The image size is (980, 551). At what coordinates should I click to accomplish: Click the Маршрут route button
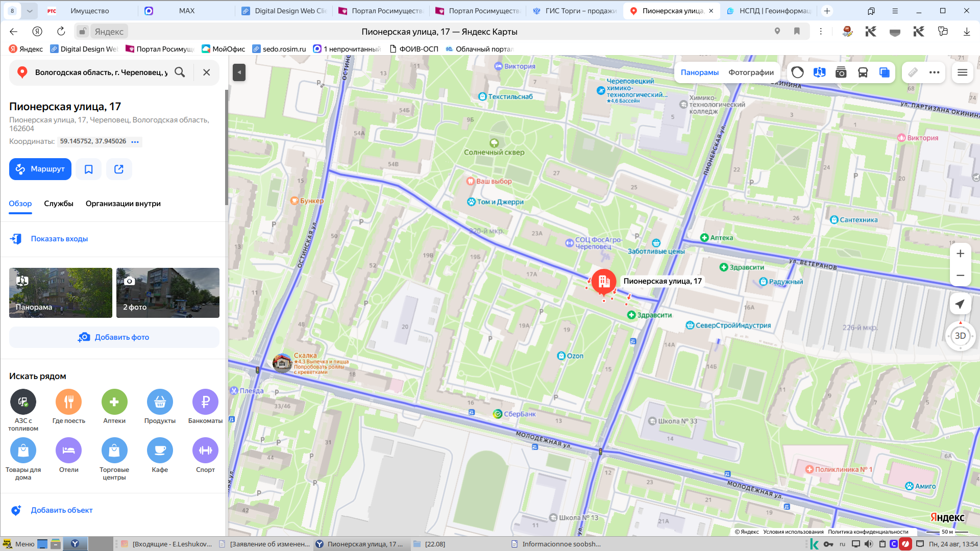point(40,169)
